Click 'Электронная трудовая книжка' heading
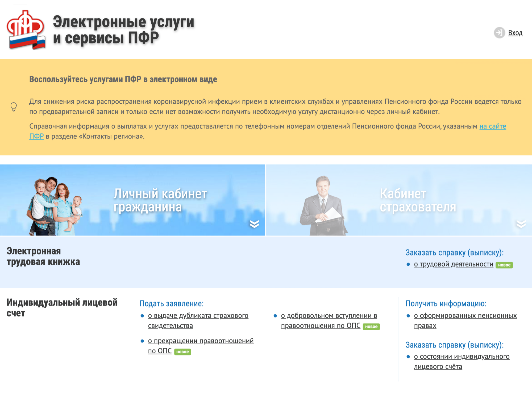 click(43, 256)
